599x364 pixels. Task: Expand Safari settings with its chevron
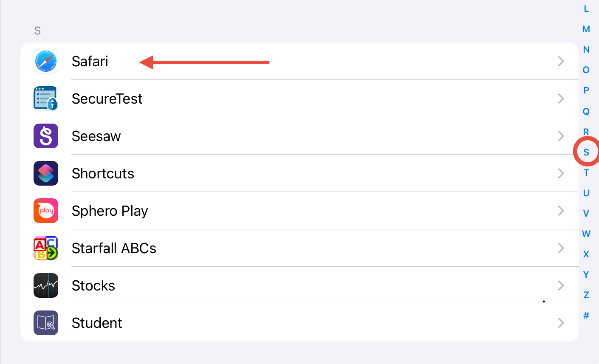(x=561, y=61)
